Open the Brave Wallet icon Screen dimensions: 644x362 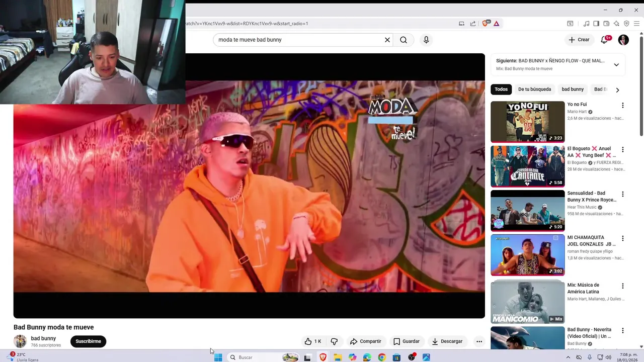pyautogui.click(x=606, y=24)
